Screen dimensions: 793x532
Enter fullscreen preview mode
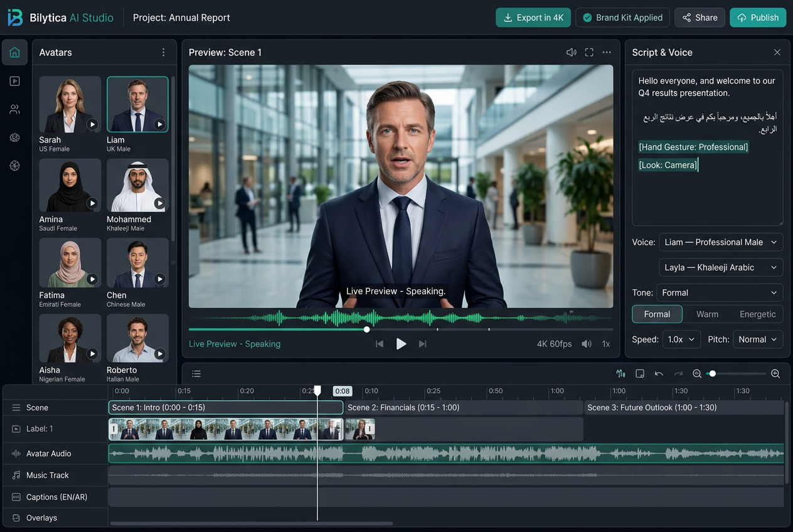tap(589, 53)
